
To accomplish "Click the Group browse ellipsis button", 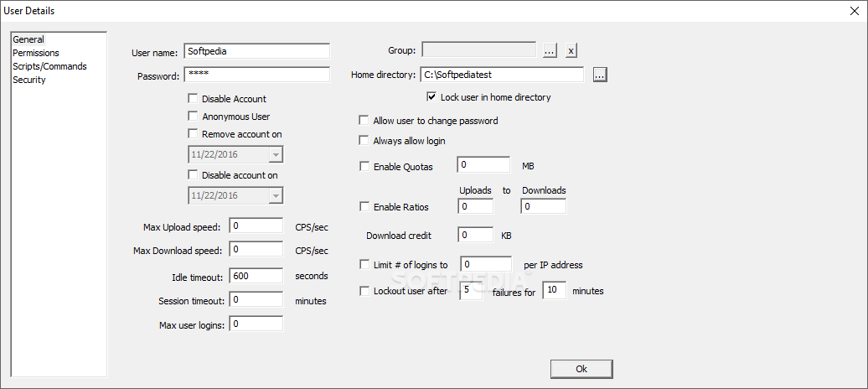I will pos(550,50).
